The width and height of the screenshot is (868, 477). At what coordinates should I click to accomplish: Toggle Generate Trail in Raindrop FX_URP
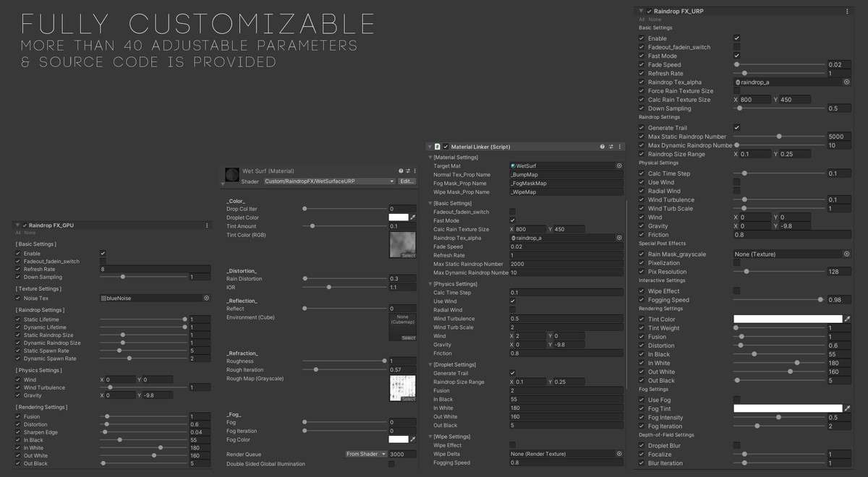[736, 128]
